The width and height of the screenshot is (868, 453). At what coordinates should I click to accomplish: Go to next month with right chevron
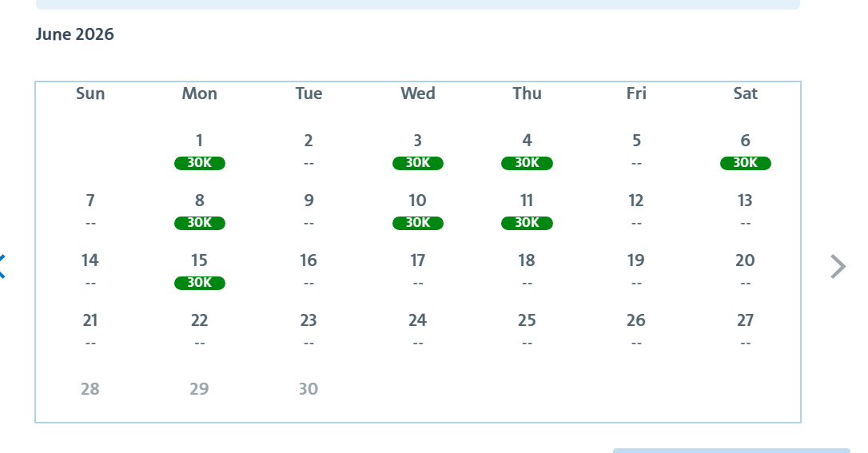(x=838, y=267)
